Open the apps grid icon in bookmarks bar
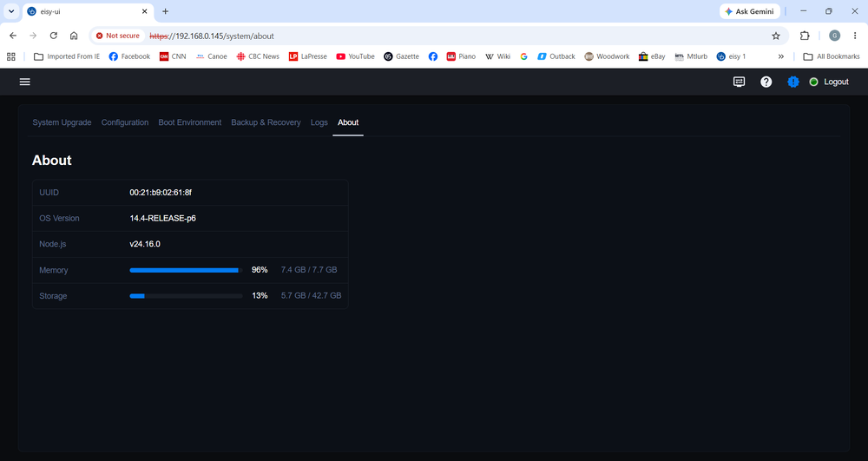The height and width of the screenshot is (461, 868). click(10, 56)
